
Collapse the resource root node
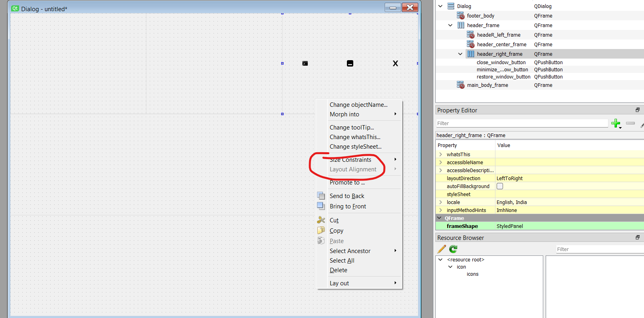click(x=440, y=259)
